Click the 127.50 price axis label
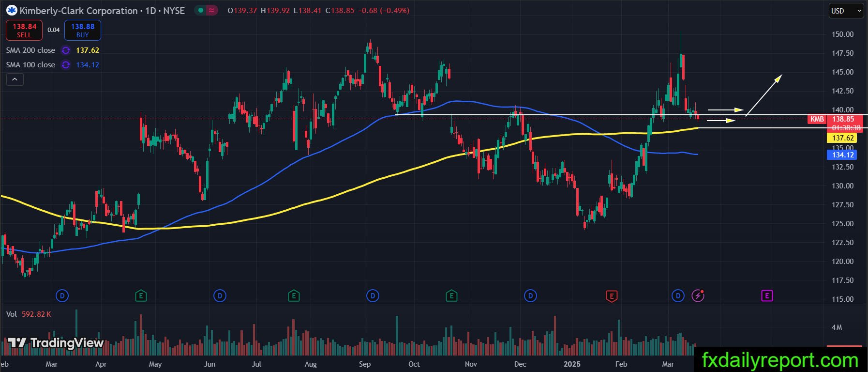The image size is (868, 372). tap(843, 205)
